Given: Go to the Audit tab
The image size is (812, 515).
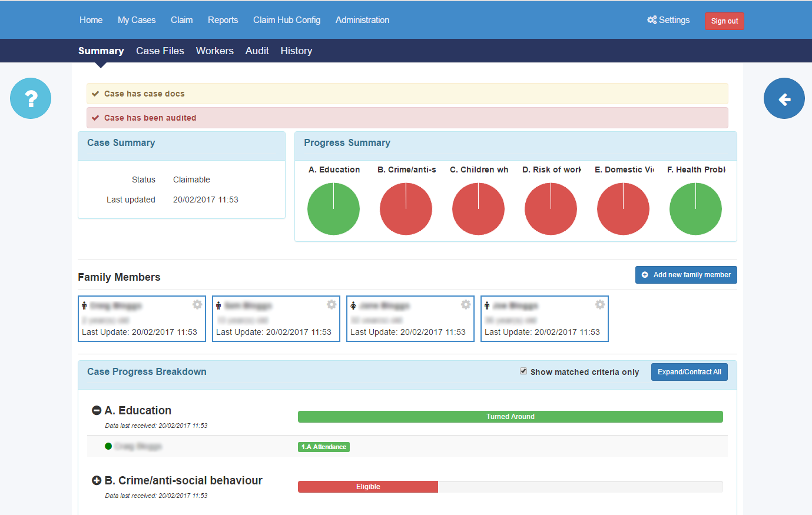Looking at the screenshot, I should tap(257, 51).
